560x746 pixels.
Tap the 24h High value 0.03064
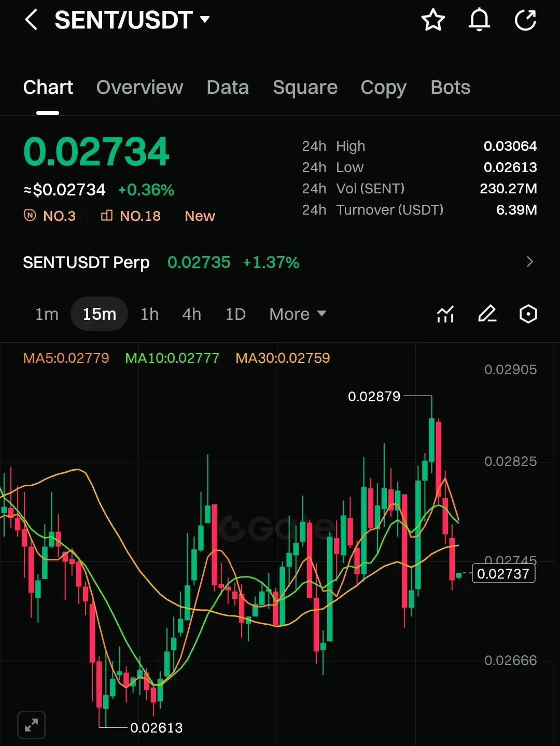coord(510,146)
